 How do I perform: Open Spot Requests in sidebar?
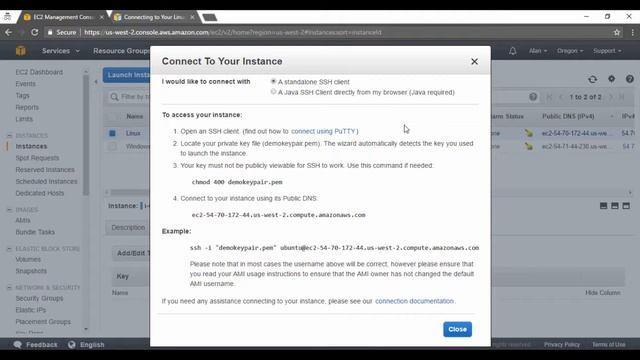pyautogui.click(x=37, y=158)
